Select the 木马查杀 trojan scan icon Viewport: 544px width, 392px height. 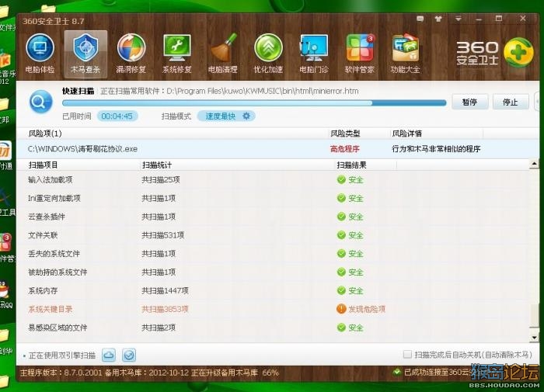[x=85, y=54]
